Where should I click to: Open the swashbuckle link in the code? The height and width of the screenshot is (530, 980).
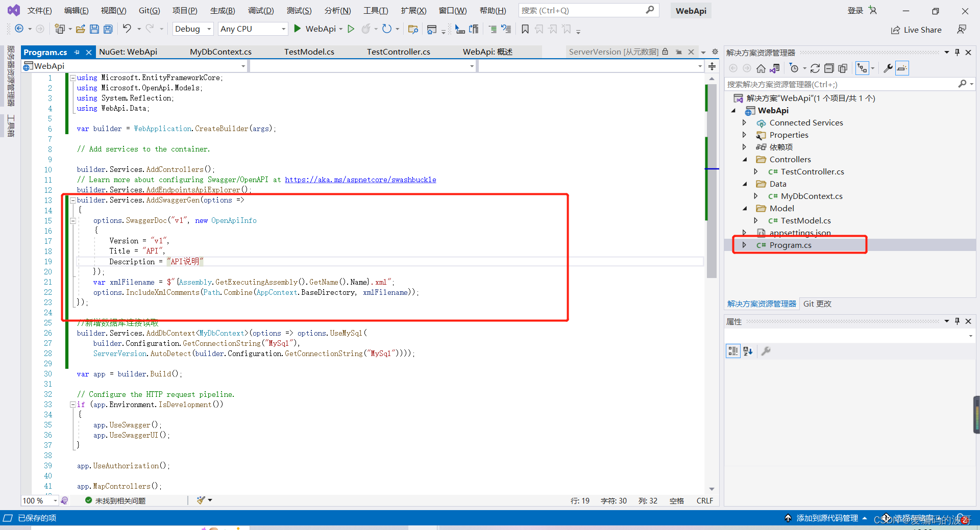pos(360,180)
